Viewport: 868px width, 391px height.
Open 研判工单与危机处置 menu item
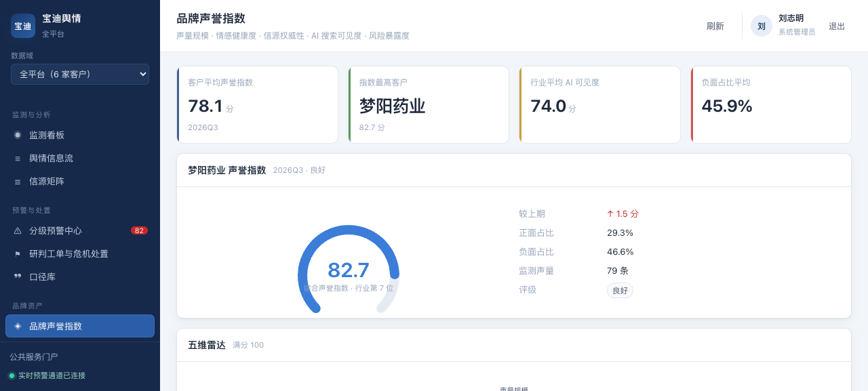click(x=80, y=253)
